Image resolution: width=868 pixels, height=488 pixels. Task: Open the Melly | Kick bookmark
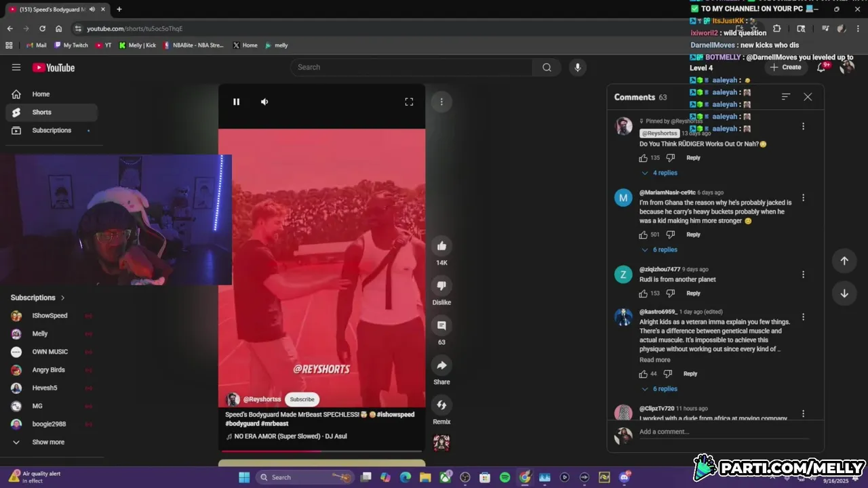(x=137, y=45)
